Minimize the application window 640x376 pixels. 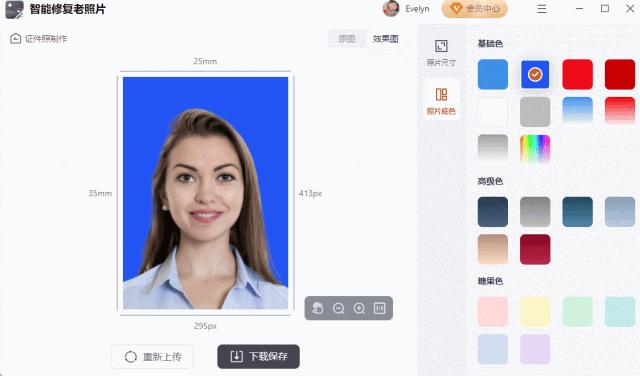click(579, 9)
